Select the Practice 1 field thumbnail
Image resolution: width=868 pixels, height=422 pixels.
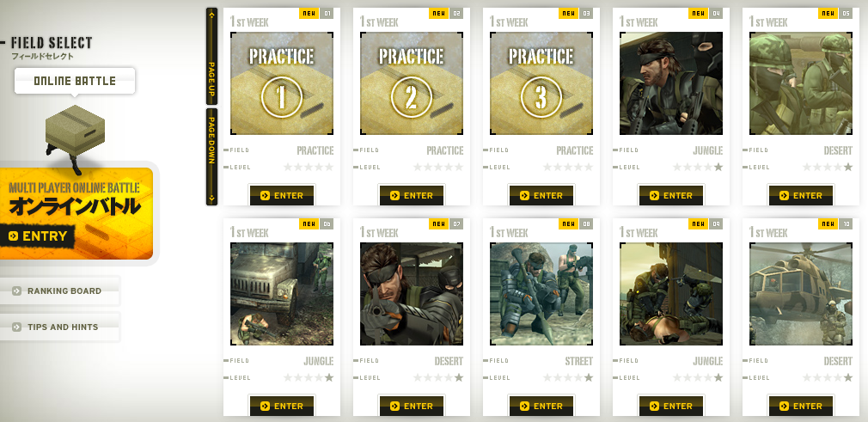pyautogui.click(x=282, y=83)
